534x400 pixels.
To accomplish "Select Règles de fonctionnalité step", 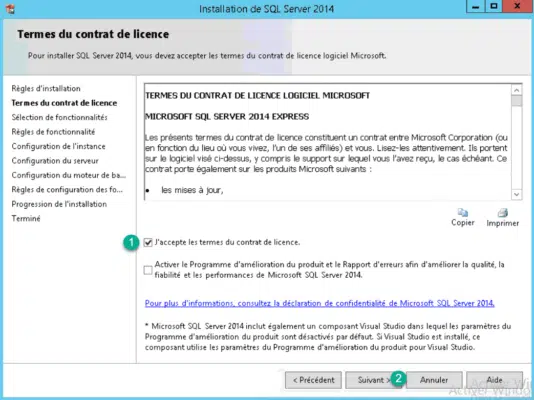I will click(53, 132).
